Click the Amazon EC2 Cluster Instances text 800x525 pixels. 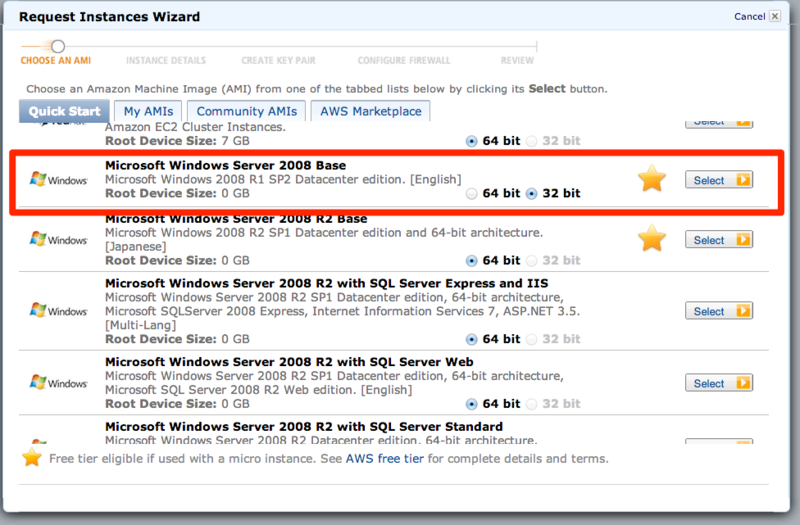pos(195,127)
